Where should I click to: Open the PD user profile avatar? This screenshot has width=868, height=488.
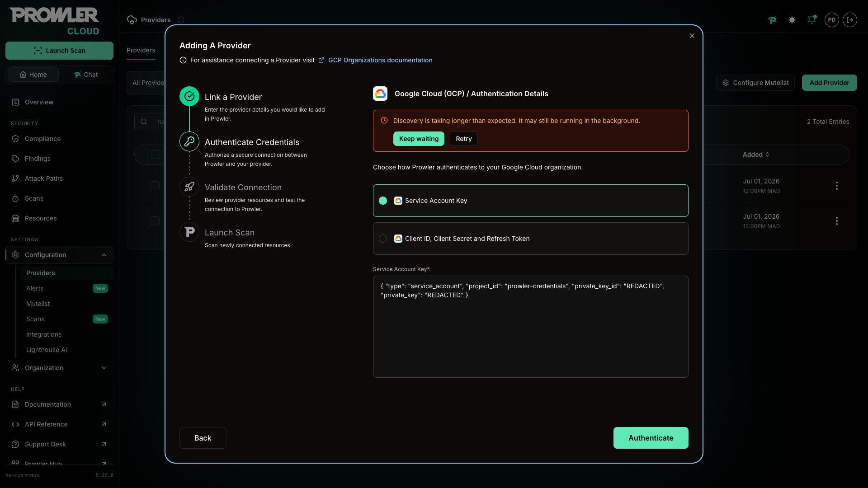(x=832, y=20)
